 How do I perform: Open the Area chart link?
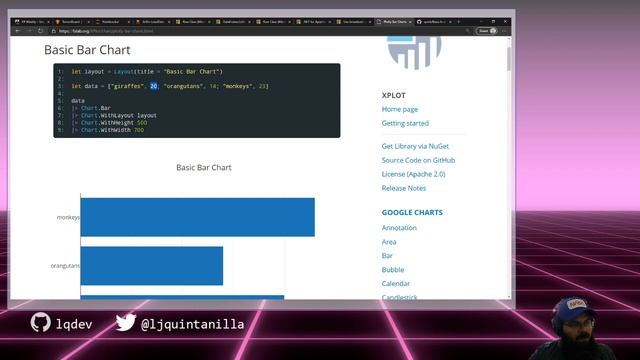tap(389, 242)
